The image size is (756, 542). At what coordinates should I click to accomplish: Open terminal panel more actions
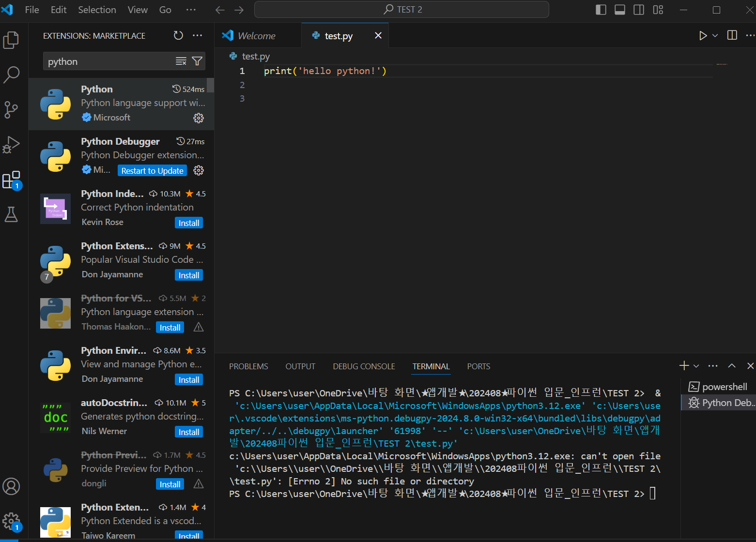click(x=712, y=366)
